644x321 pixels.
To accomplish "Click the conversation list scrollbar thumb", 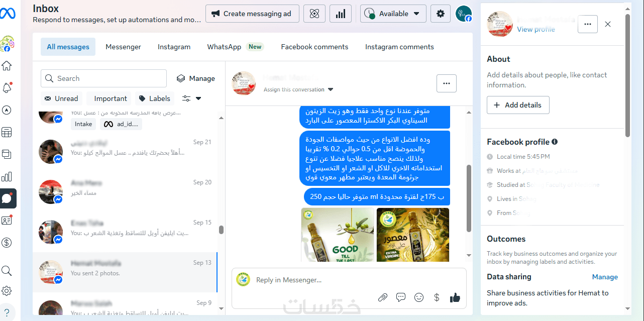I will coord(221,230).
